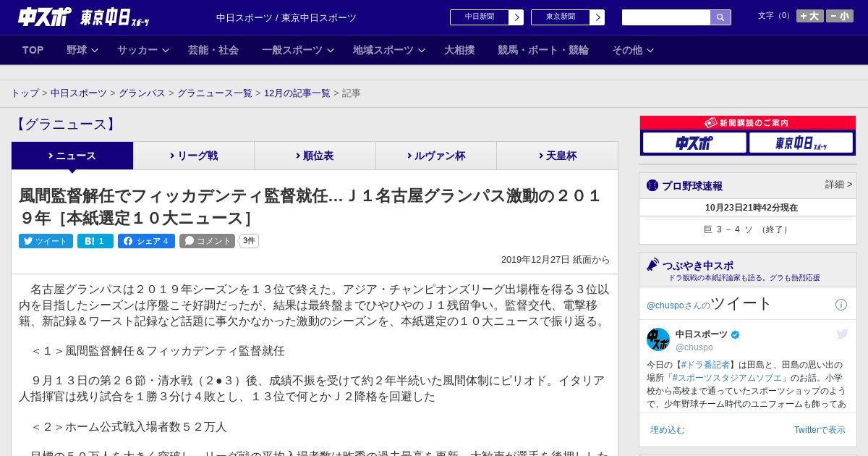Expand the 地域スポーツ navigation dropdown

coord(389,50)
